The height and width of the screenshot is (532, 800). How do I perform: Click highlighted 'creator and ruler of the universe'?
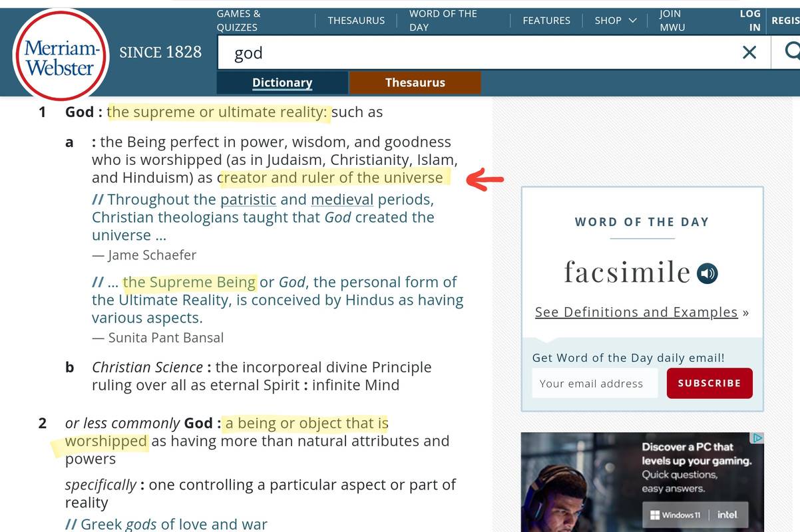click(x=331, y=178)
